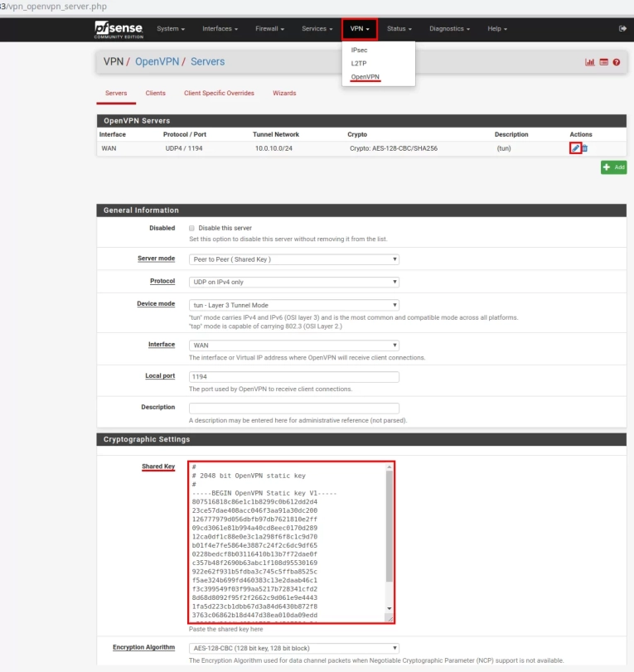Click the browser URL address text
The height and width of the screenshot is (672, 634).
click(x=54, y=7)
